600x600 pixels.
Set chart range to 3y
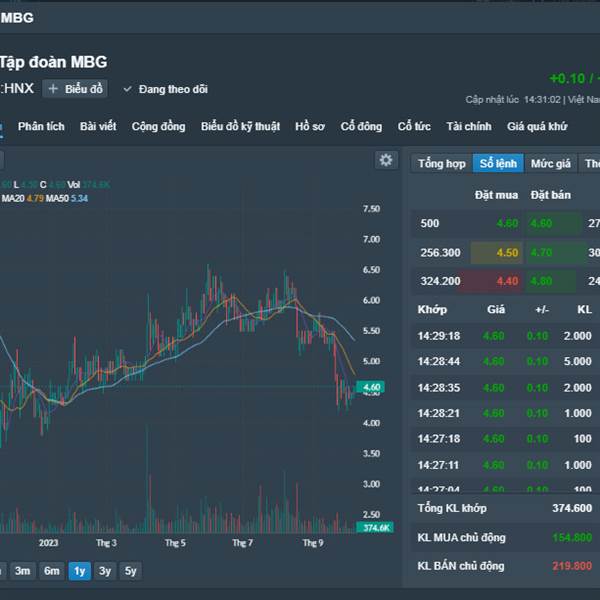tap(105, 571)
